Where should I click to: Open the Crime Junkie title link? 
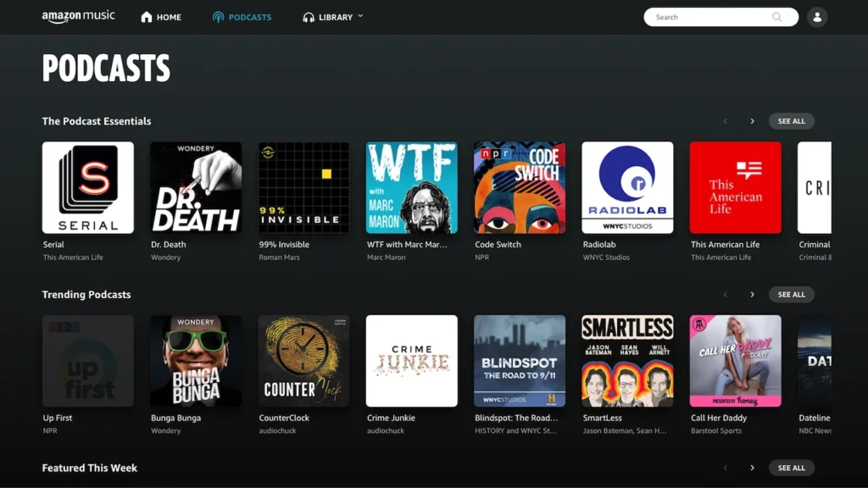(x=390, y=418)
